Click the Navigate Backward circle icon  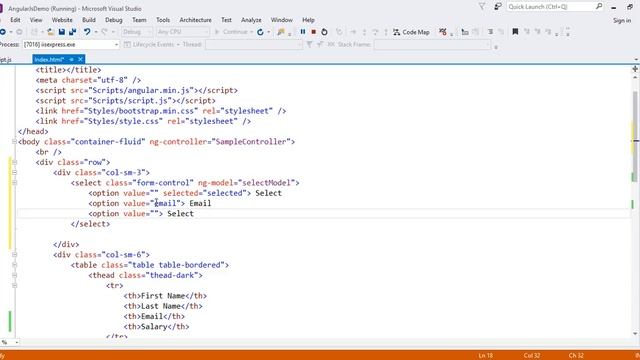click(x=3, y=32)
